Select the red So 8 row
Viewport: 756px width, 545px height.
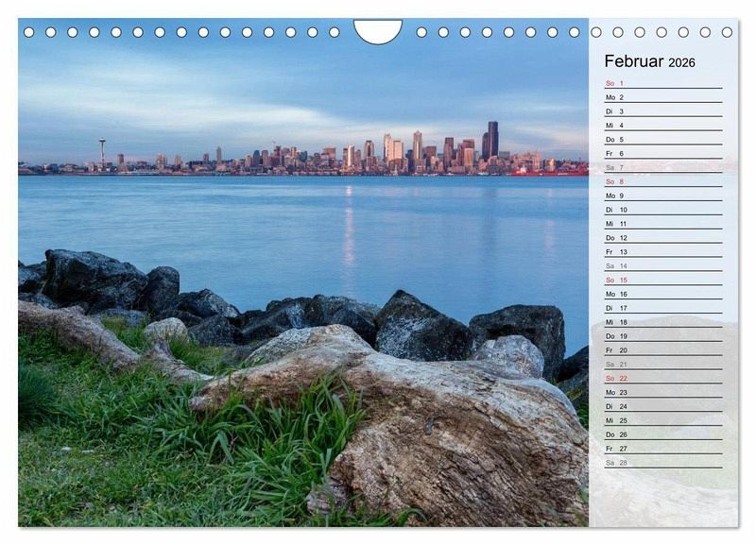[662, 181]
